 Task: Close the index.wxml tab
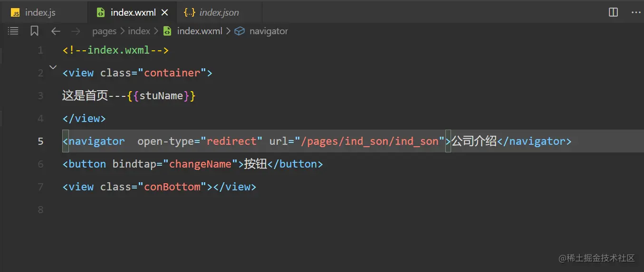tap(165, 13)
